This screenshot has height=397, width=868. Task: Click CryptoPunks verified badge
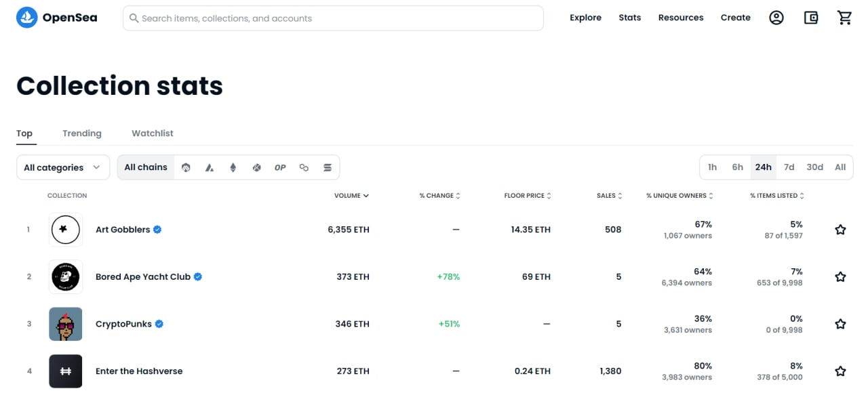pos(159,324)
